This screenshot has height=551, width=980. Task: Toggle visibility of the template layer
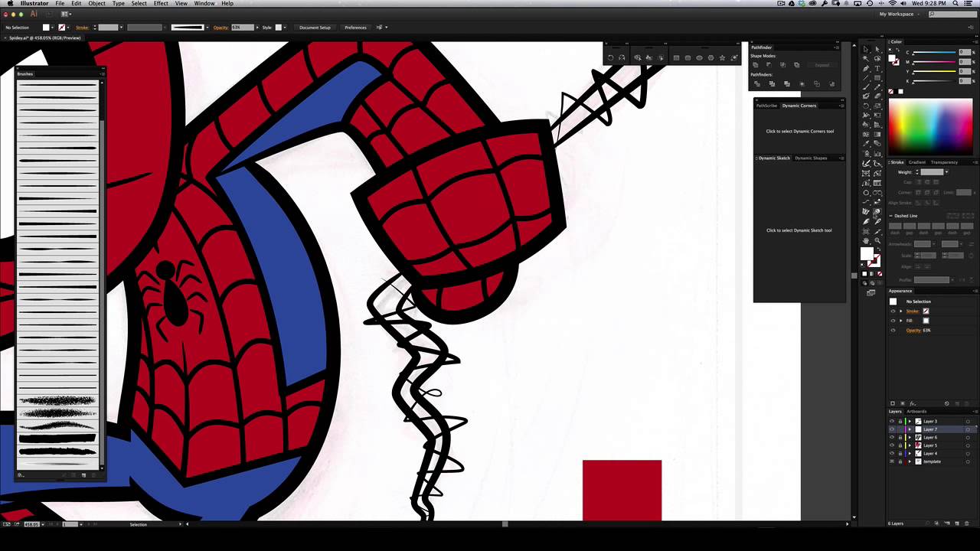click(x=892, y=461)
